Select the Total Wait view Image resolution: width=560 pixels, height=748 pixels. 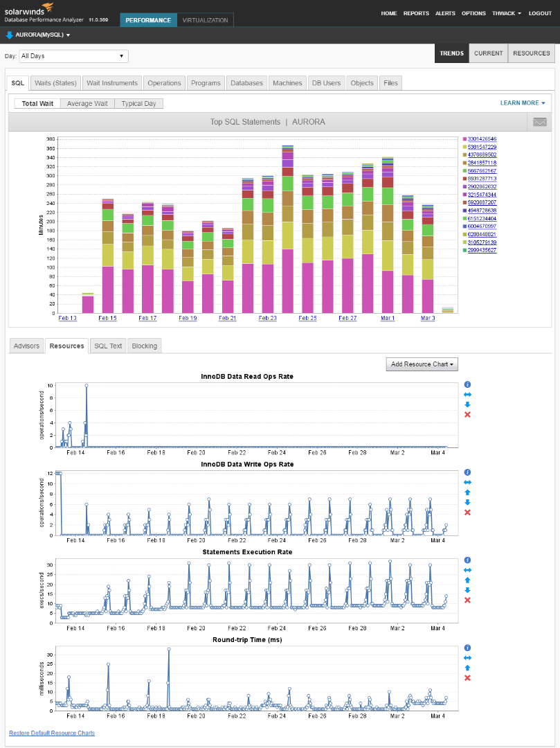(x=37, y=103)
